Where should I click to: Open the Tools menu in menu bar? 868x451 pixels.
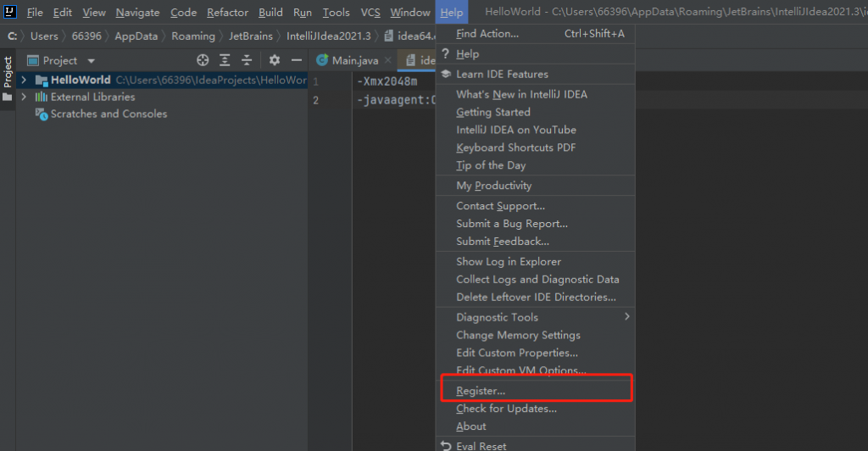[x=336, y=13]
